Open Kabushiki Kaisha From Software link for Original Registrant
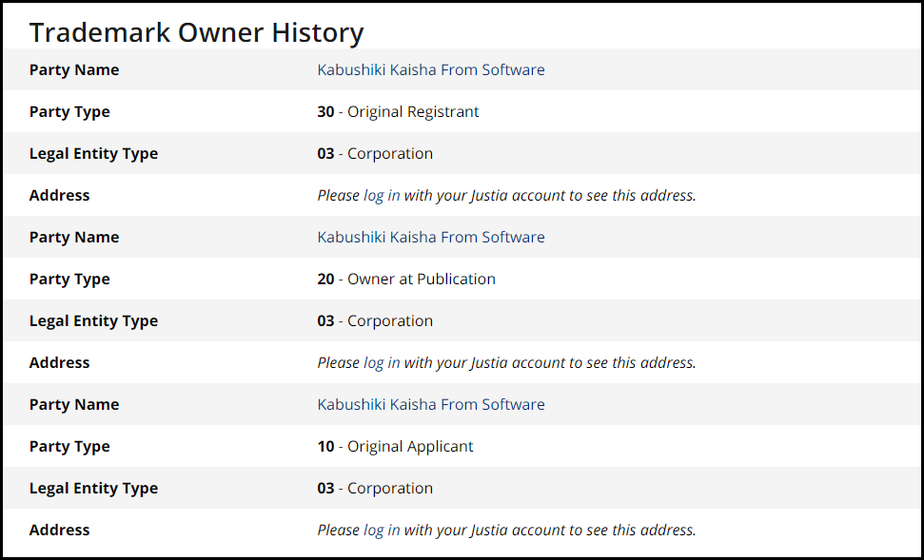The image size is (924, 560). 431,69
